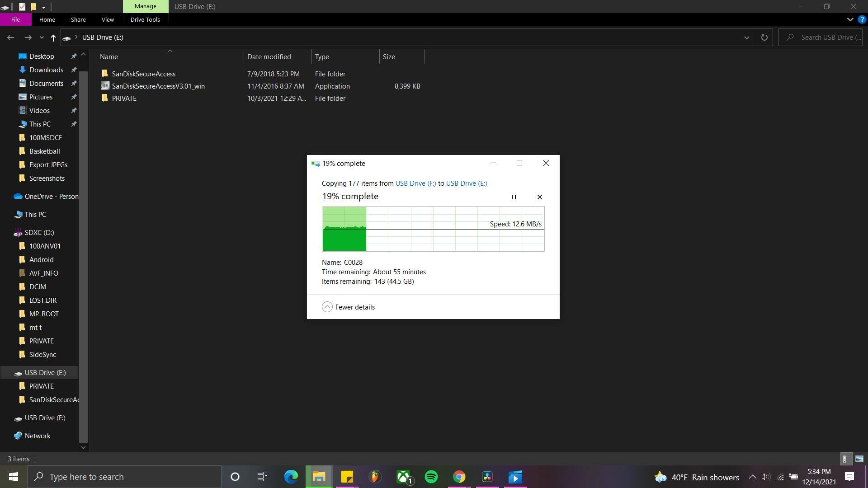Cancel the copy with the X button

[x=539, y=197]
